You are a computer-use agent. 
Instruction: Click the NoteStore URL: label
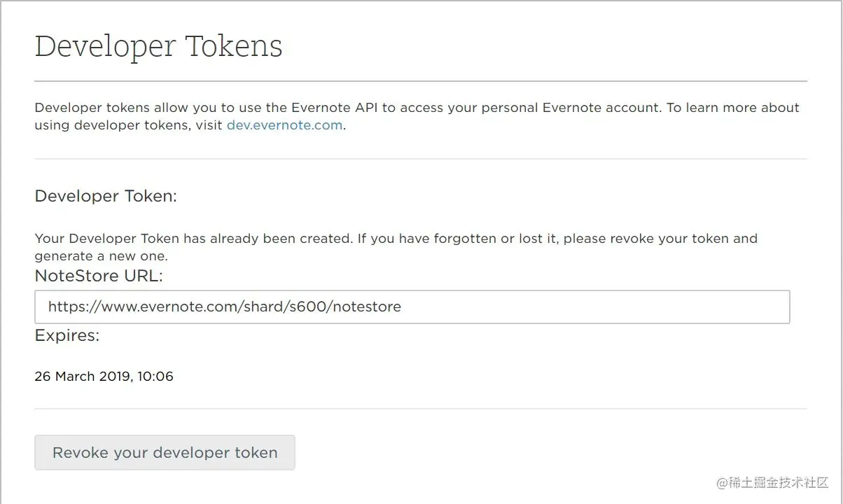[99, 276]
